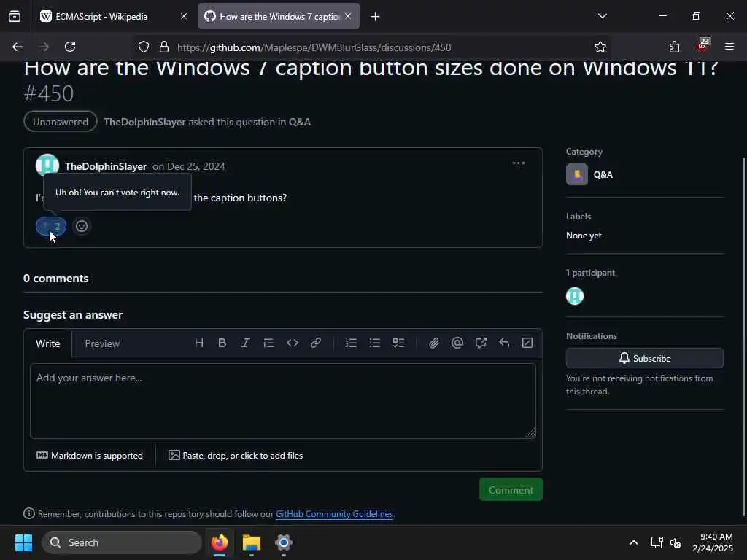Image resolution: width=747 pixels, height=560 pixels.
Task: Open a new browser tab
Action: [376, 17]
